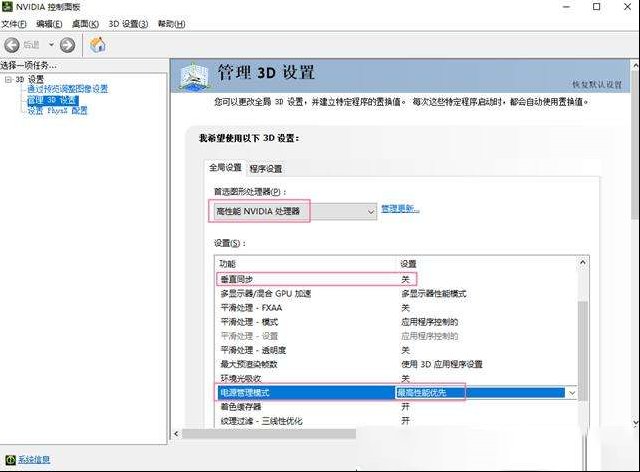Open the 帮助(H) menu
The height and width of the screenshot is (472, 640).
pos(171,24)
